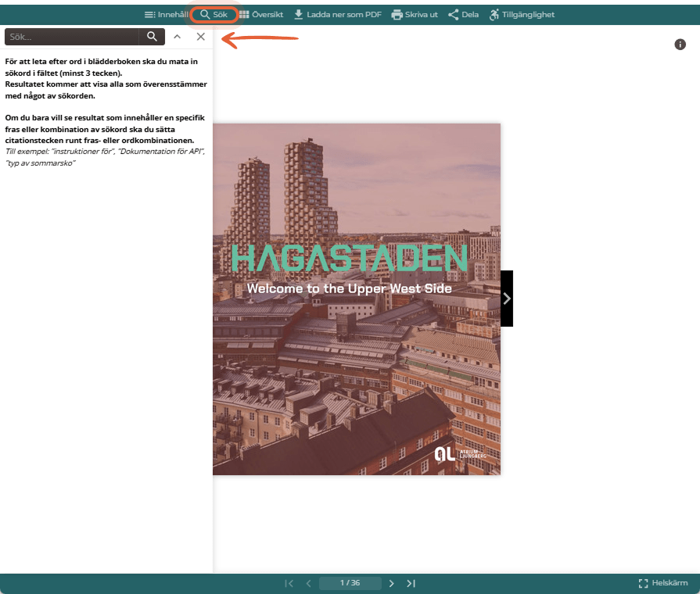Click the Hagastaden cover page image

point(357,299)
